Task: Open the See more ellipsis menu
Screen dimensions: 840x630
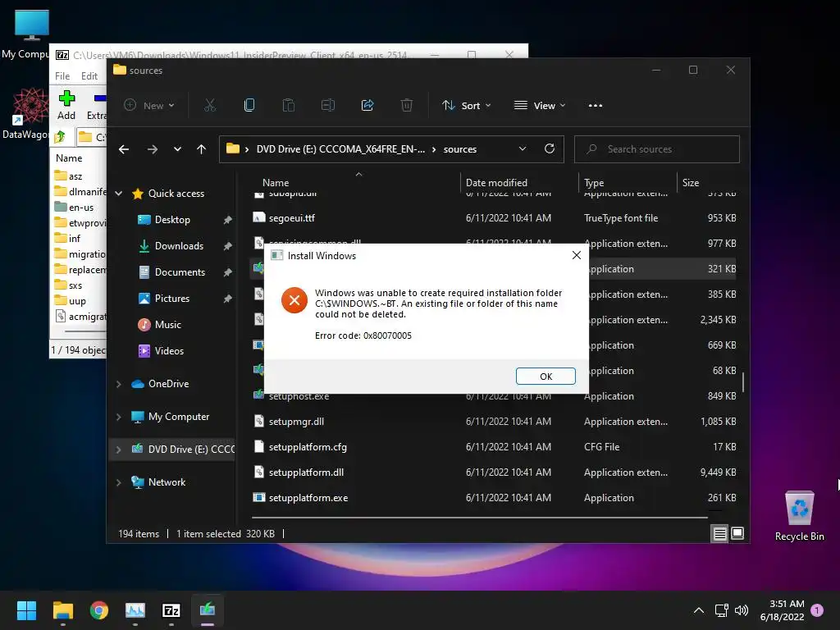Action: pyautogui.click(x=596, y=105)
